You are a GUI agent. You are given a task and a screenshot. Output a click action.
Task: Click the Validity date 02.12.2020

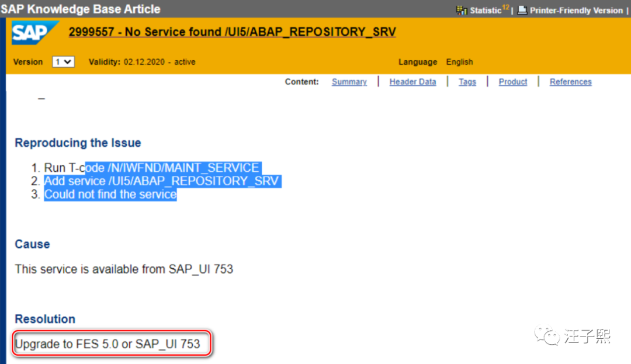(x=144, y=62)
